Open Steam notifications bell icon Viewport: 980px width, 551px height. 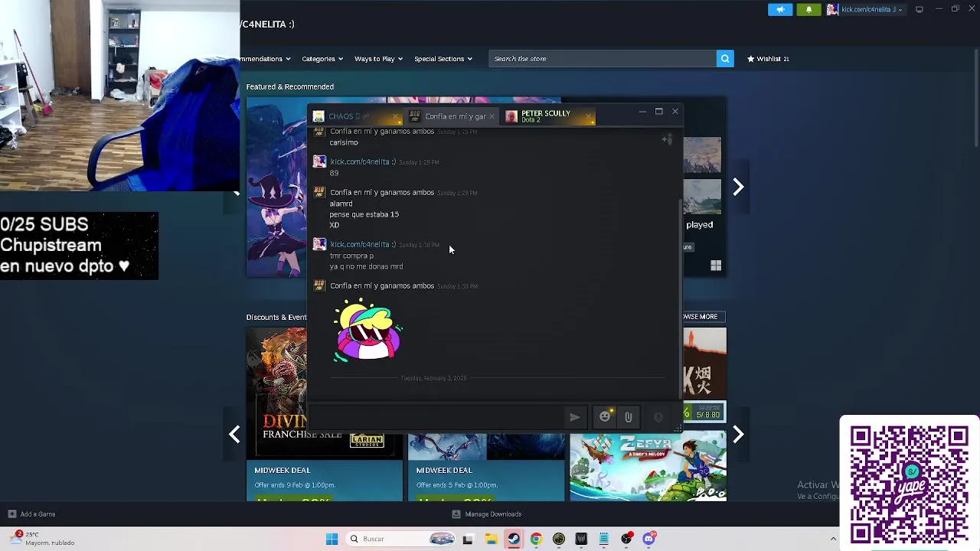808,9
